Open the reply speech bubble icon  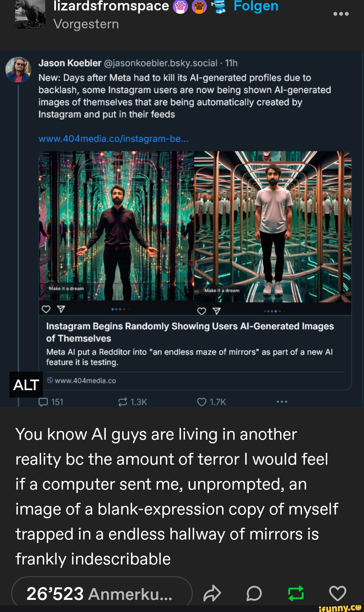pos(254,593)
